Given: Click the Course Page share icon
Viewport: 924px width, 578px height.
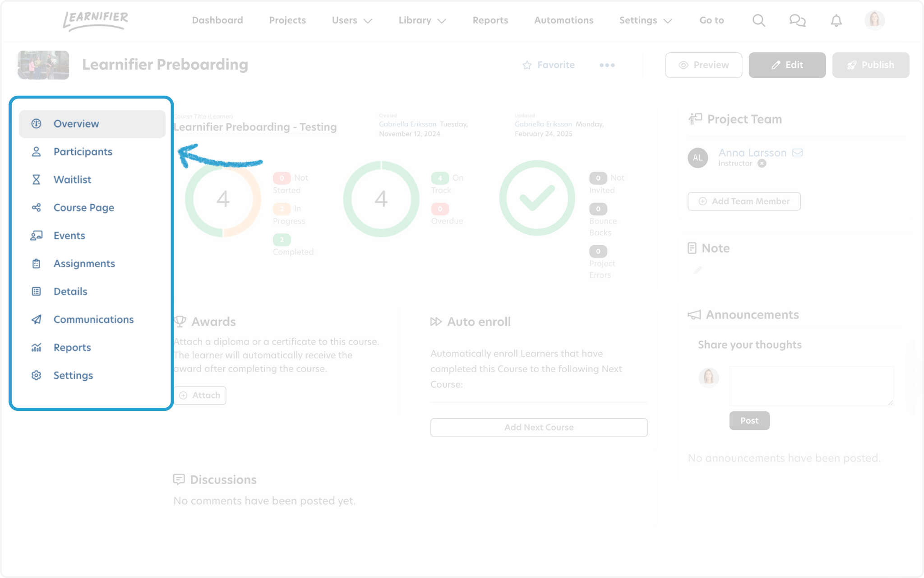Looking at the screenshot, I should click(37, 208).
